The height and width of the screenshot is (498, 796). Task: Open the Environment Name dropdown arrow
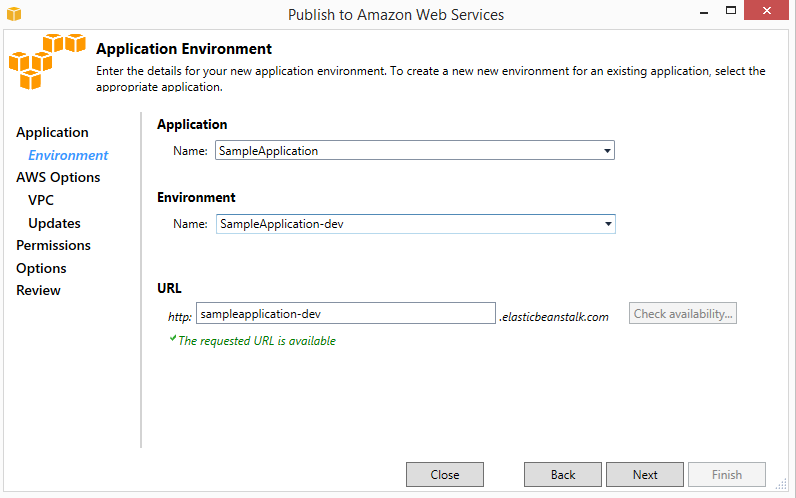[x=608, y=224]
